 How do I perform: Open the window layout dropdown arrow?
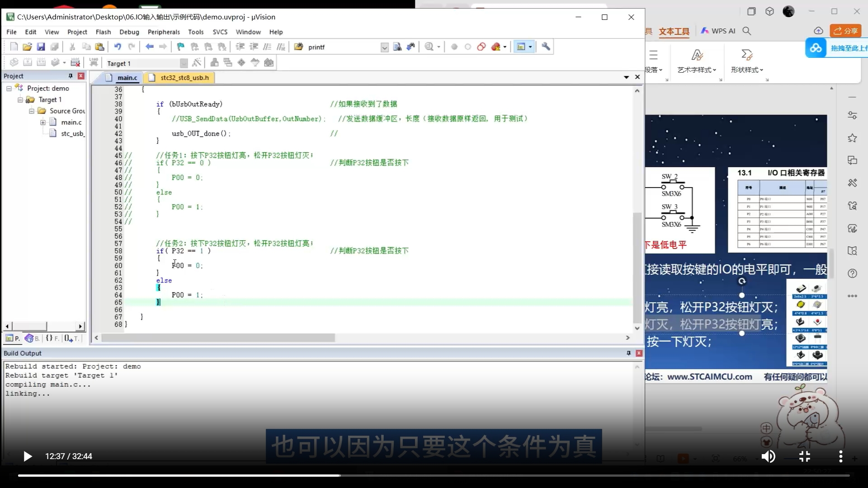pyautogui.click(x=530, y=47)
